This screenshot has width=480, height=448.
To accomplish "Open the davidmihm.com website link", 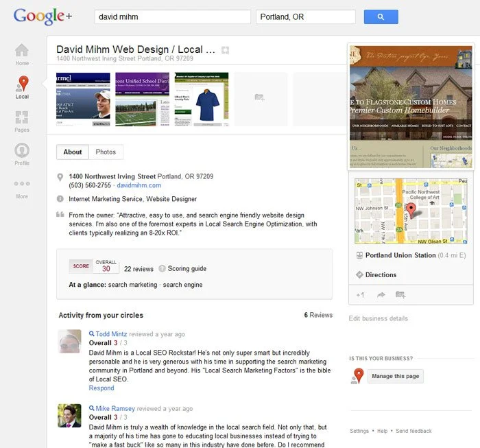I will [x=139, y=185].
